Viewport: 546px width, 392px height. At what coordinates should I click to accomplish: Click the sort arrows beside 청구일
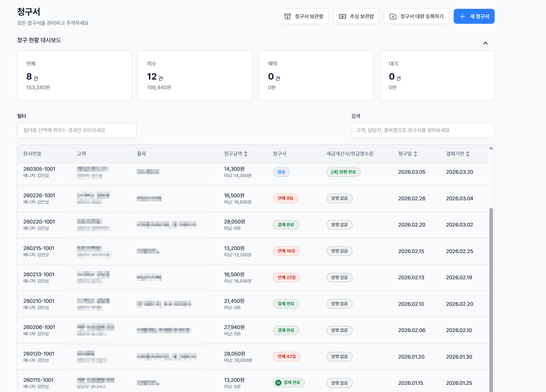pyautogui.click(x=415, y=154)
